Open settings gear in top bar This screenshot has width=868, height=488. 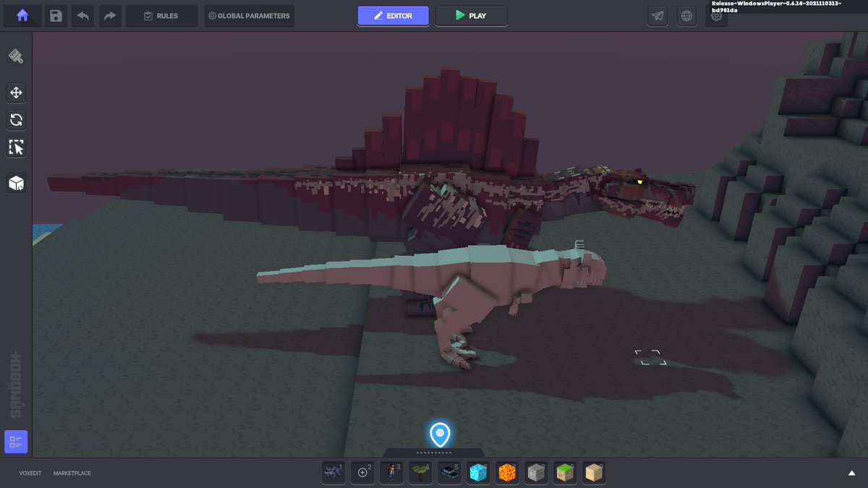716,16
